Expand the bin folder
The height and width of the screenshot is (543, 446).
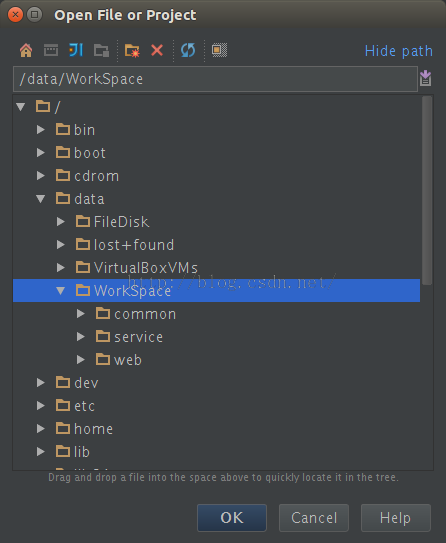[41, 130]
